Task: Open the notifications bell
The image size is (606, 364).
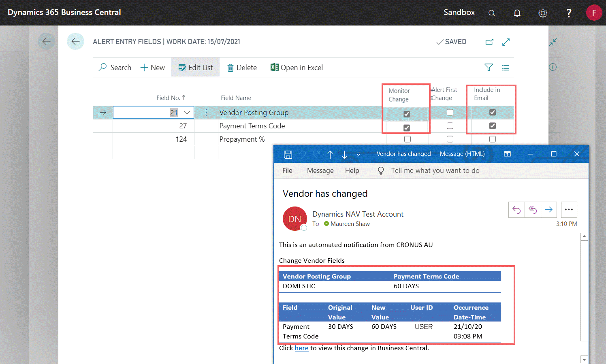Action: 517,13
